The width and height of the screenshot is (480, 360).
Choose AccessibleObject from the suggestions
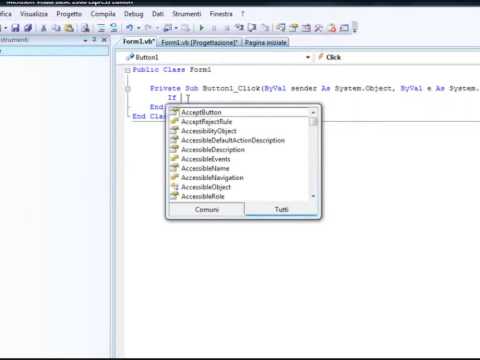(239, 187)
